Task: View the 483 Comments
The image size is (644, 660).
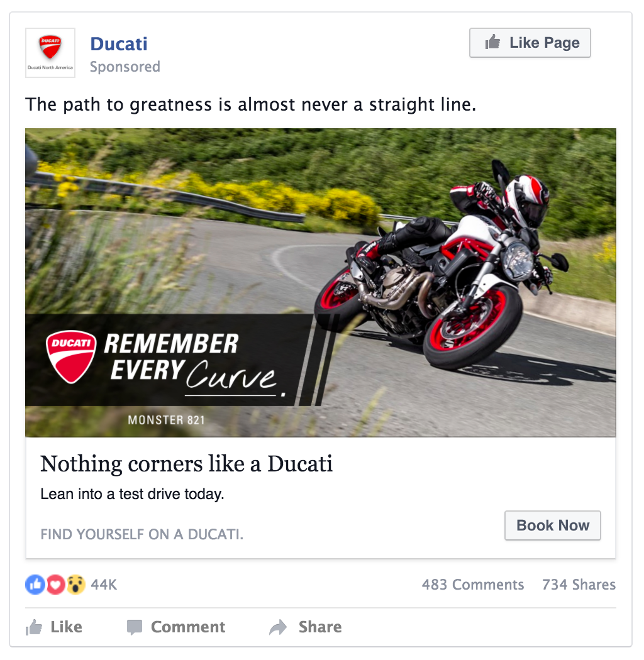Action: [473, 585]
